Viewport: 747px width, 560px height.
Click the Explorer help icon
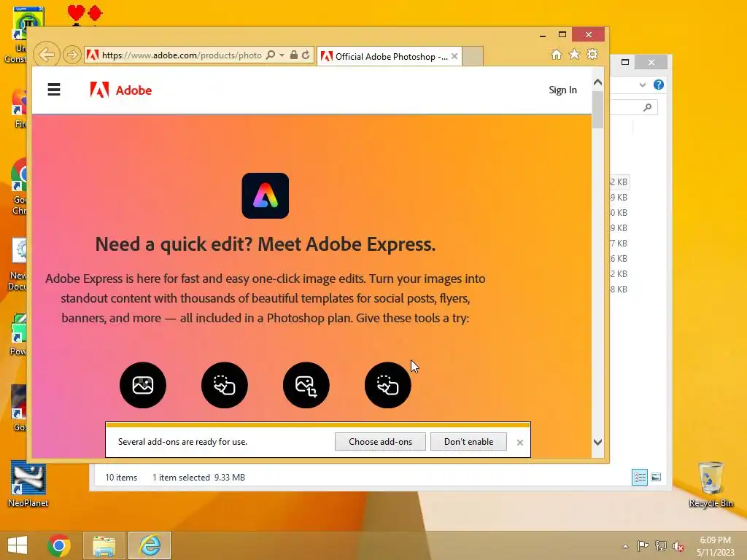tap(659, 85)
